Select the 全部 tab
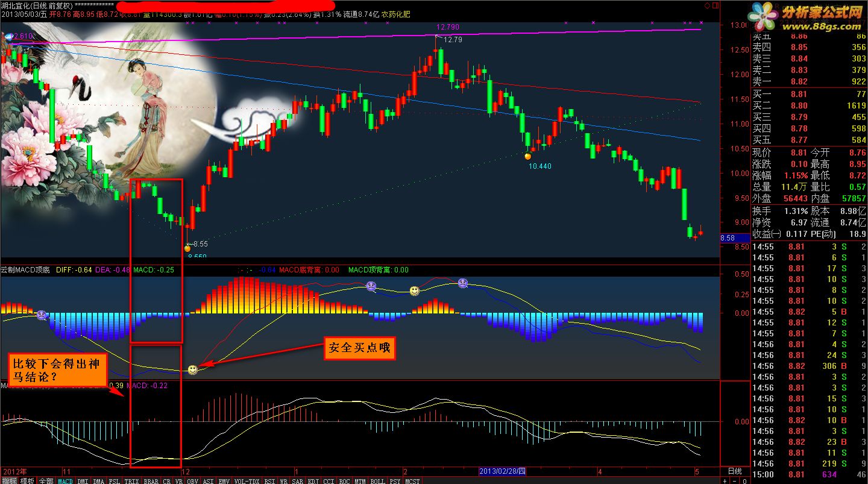This screenshot has width=868, height=484. click(x=46, y=481)
